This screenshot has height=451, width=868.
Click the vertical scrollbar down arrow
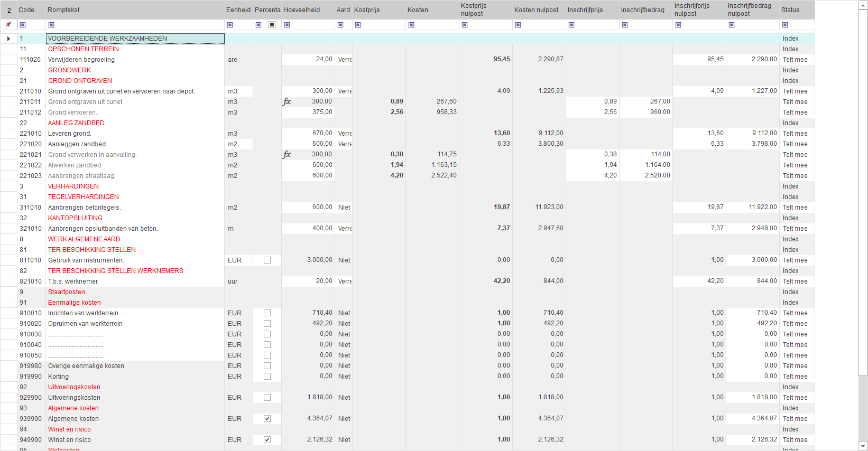(863, 446)
